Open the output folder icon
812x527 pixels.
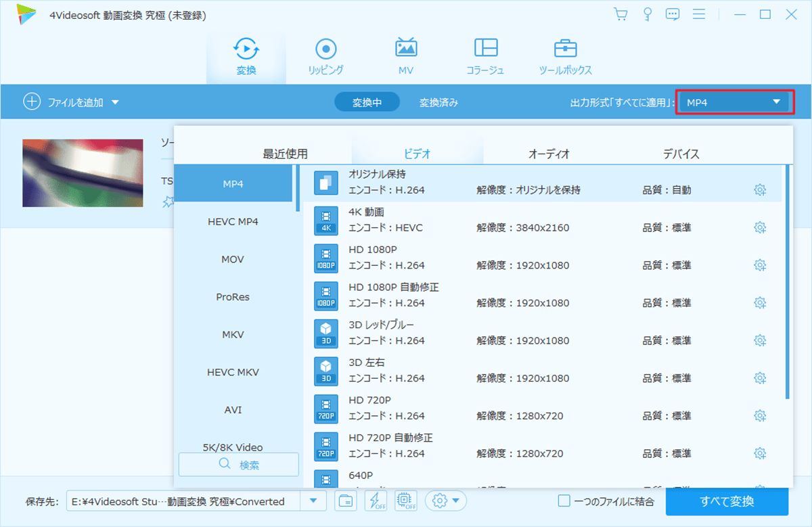(x=345, y=501)
